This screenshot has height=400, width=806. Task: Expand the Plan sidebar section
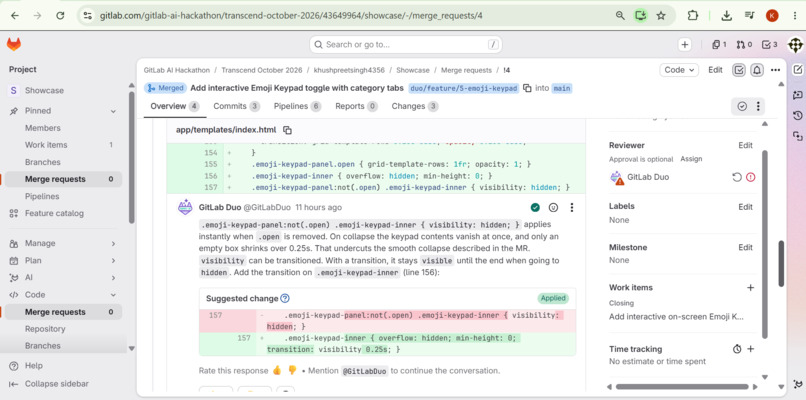[x=113, y=261]
